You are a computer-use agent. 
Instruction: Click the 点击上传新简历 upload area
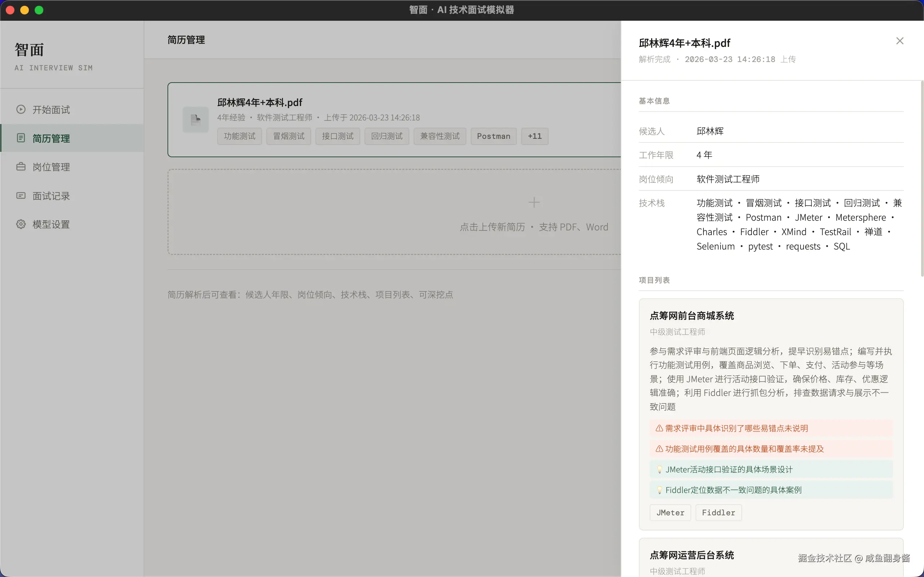pos(492,227)
